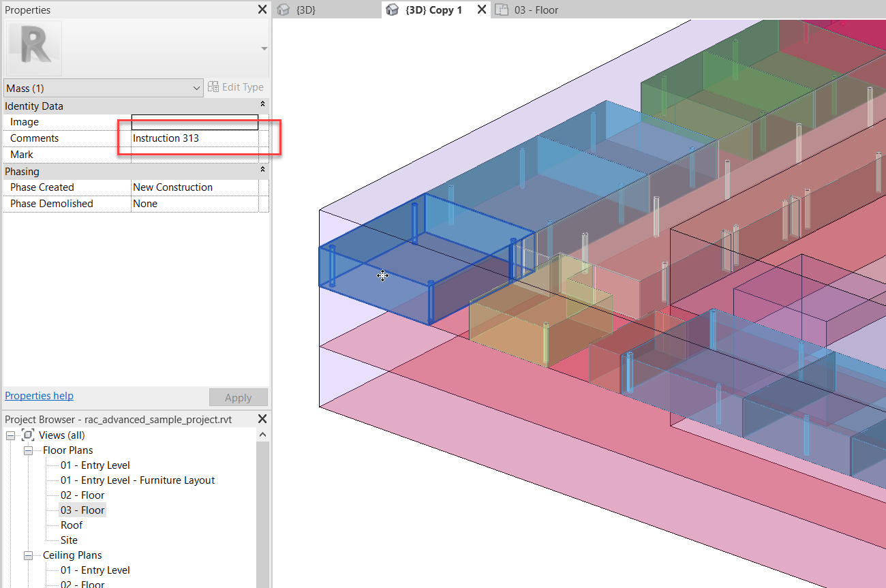Collapse the Identity Data section
Screen dimensions: 886x588
[x=263, y=106]
